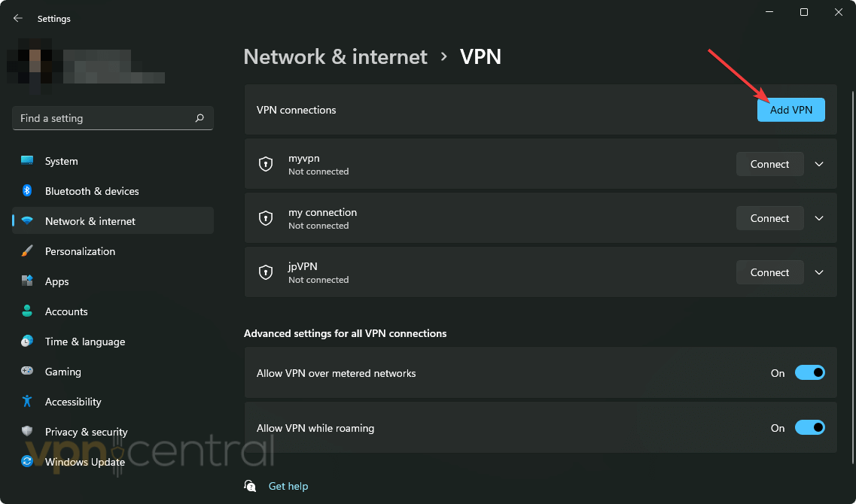Expand the jpVPN entry chevron
The image size is (856, 504).
tap(818, 272)
